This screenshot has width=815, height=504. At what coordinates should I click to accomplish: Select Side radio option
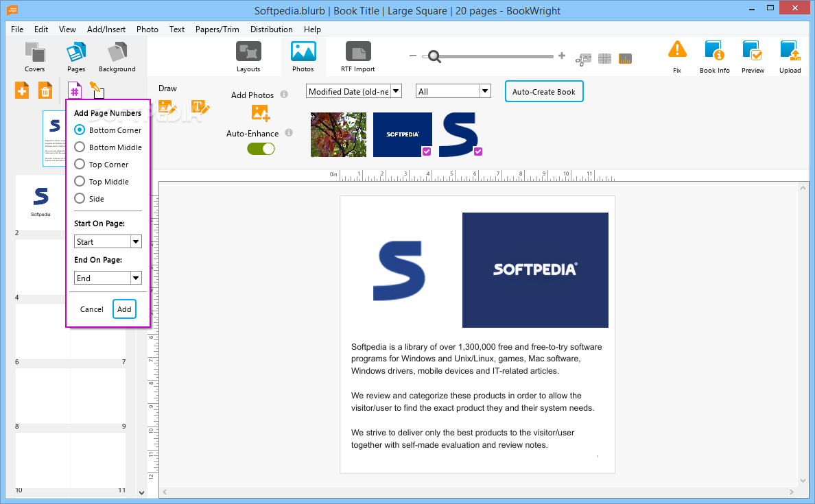pos(80,198)
